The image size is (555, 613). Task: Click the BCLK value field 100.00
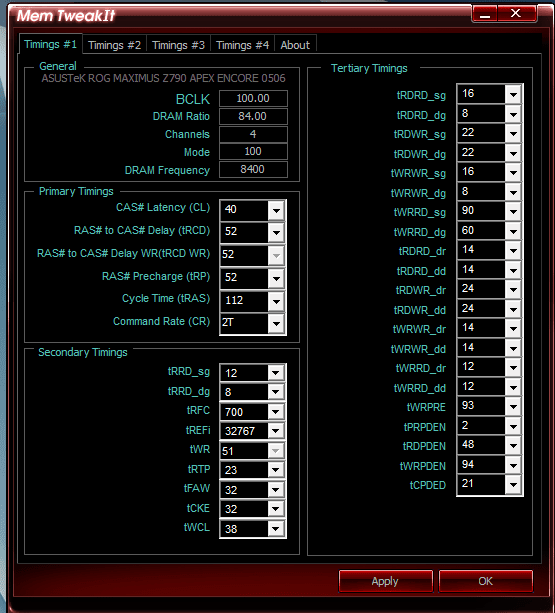pos(253,98)
